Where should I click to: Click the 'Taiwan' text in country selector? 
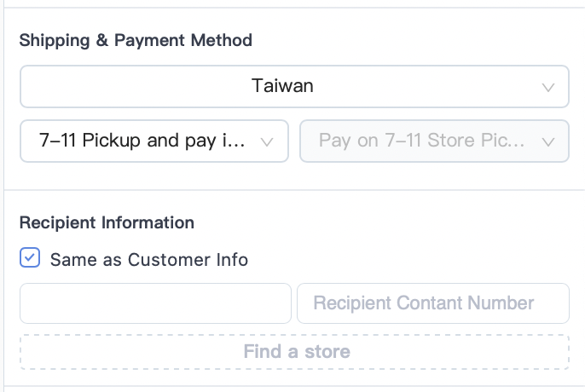282,86
